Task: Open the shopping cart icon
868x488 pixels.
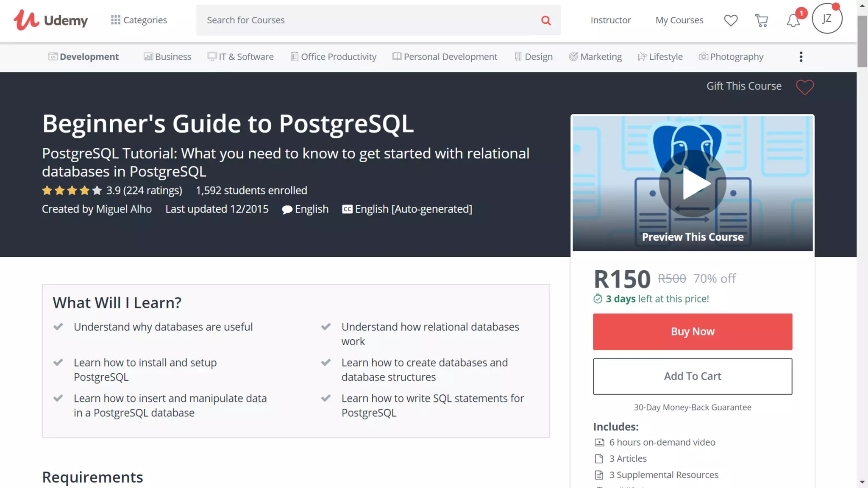Action: tap(762, 20)
